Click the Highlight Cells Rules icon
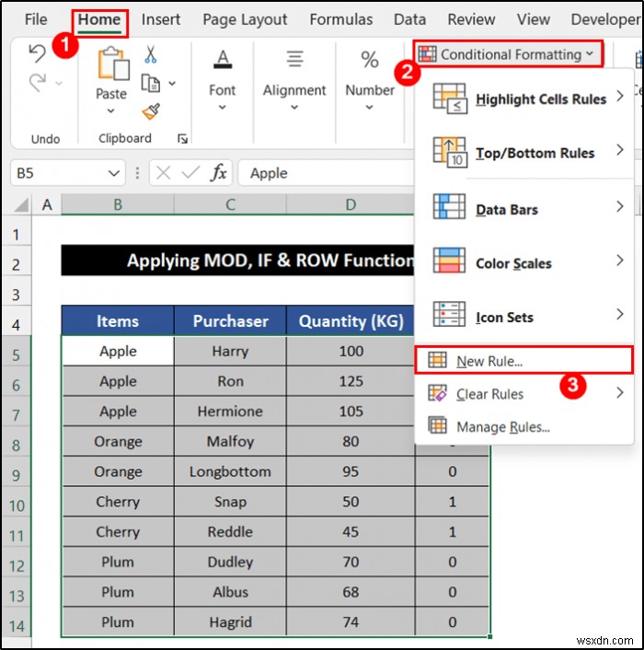Viewport: 644px width, 650px height. click(x=450, y=99)
